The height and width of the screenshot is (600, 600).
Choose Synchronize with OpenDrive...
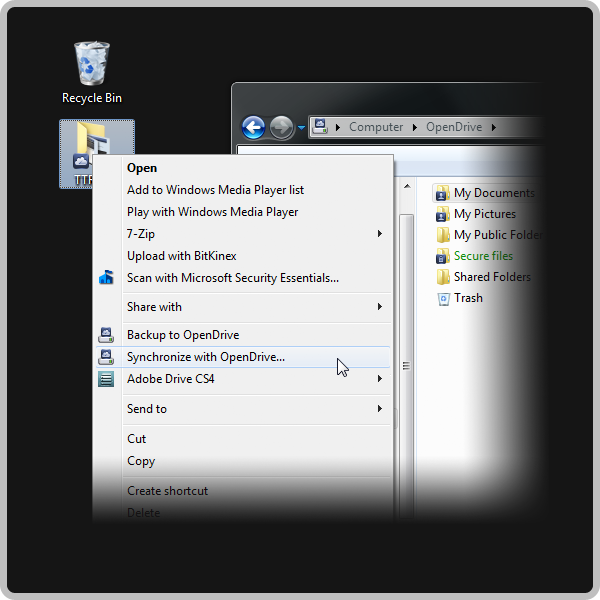(x=243, y=357)
